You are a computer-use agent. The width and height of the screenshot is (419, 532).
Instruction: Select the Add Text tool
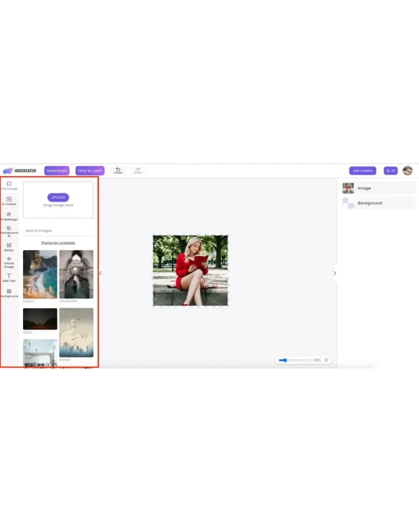pos(9,277)
